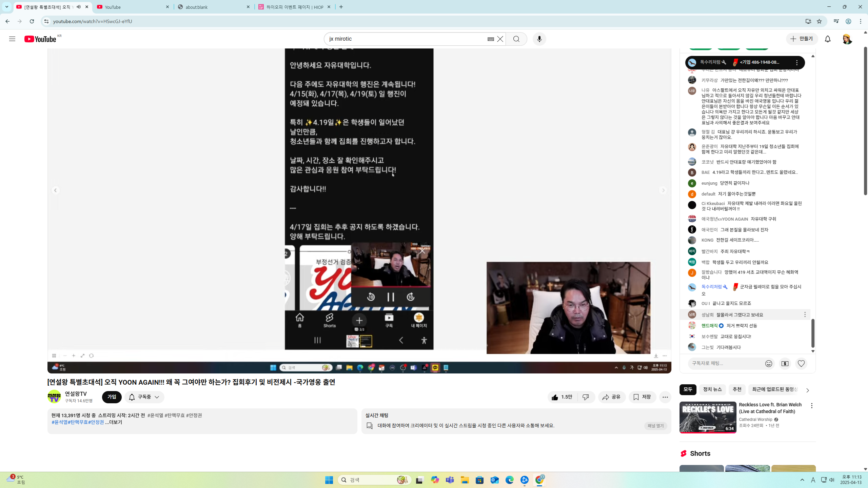Open the pinned message three-dot menu
This screenshot has width=868, height=488.
(797, 63)
